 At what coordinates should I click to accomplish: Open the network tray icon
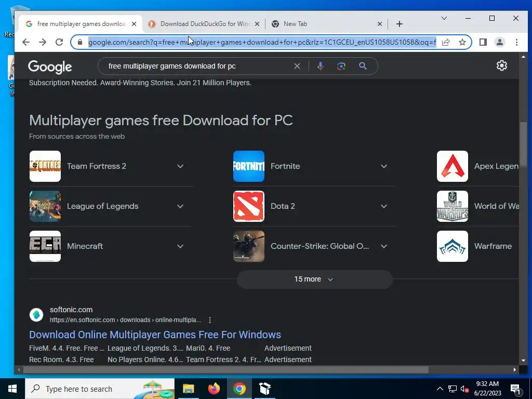click(x=453, y=389)
